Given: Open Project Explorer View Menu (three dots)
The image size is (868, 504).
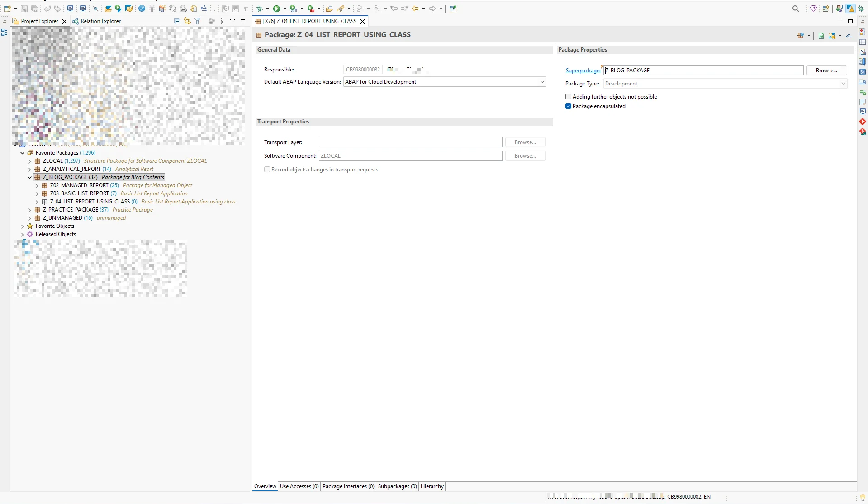Looking at the screenshot, I should (222, 21).
